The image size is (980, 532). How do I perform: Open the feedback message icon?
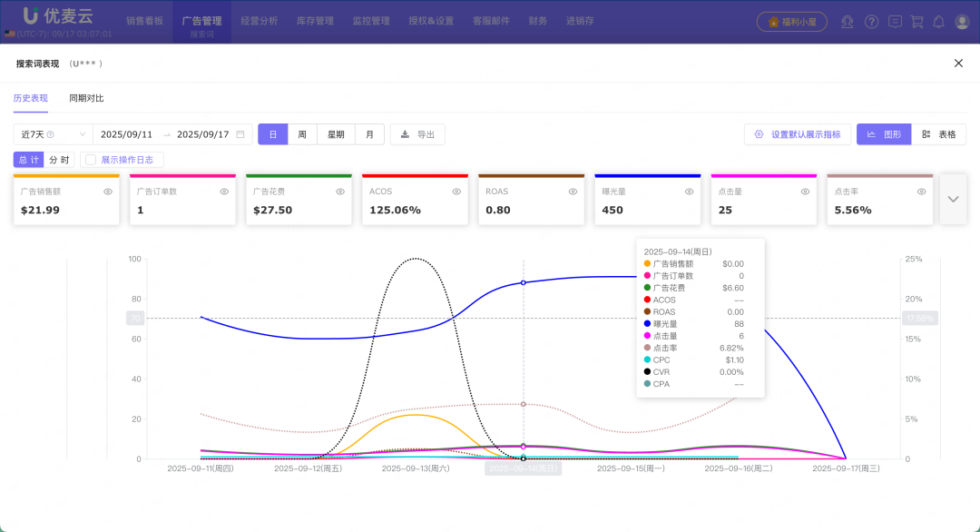[895, 22]
